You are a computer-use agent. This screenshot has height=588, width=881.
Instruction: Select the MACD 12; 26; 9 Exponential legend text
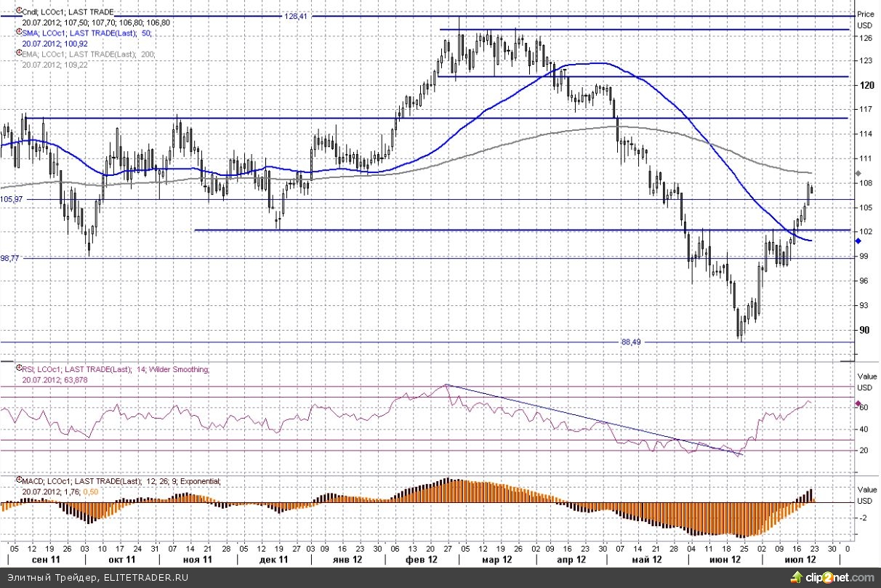point(120,481)
